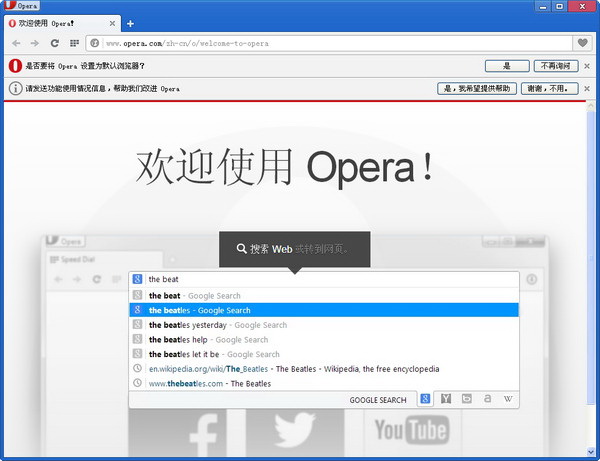Decline usage stats with 谢谢，不用 button
This screenshot has width=600, height=461.
coord(549,89)
